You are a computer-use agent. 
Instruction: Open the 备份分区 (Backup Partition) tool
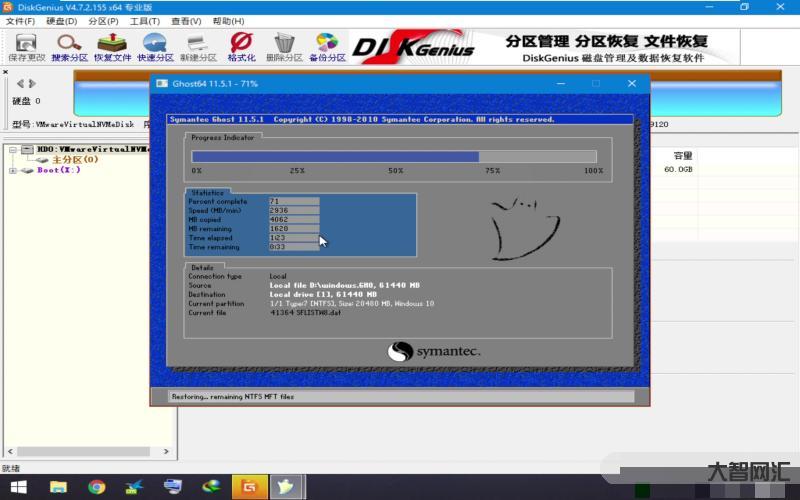coord(327,46)
